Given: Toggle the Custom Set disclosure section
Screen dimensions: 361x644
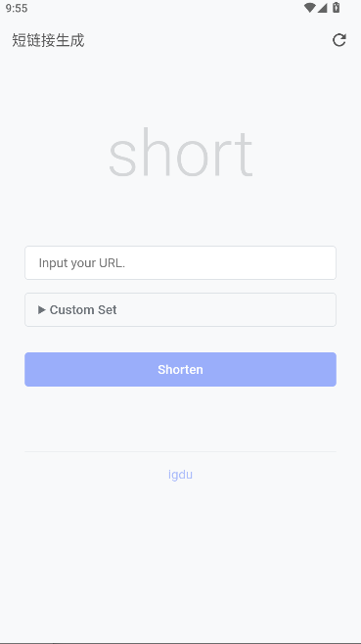Looking at the screenshot, I should (180, 309).
